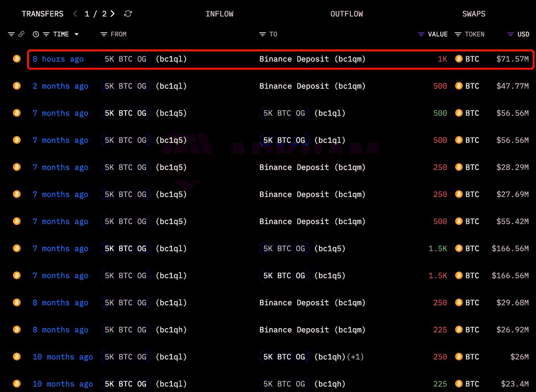Open '8 months ago' link on $29.68M row
The image size is (536, 392).
60,303
